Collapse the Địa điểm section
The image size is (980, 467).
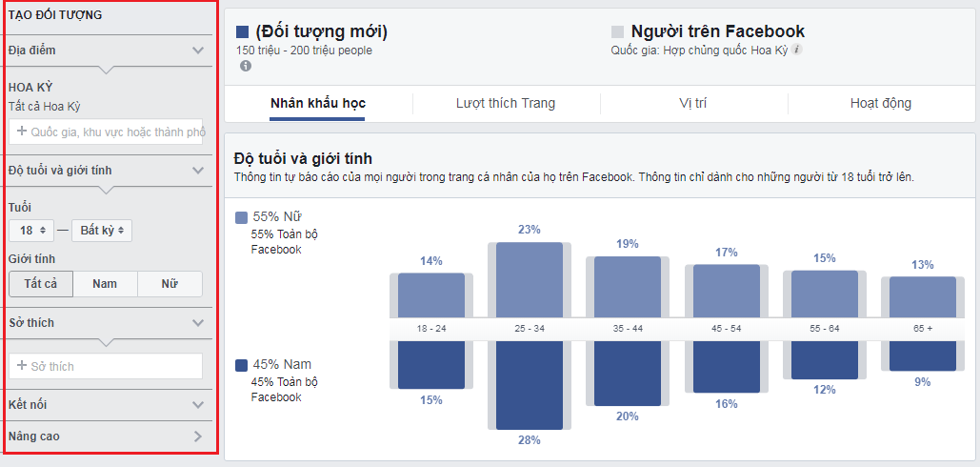coord(198,51)
